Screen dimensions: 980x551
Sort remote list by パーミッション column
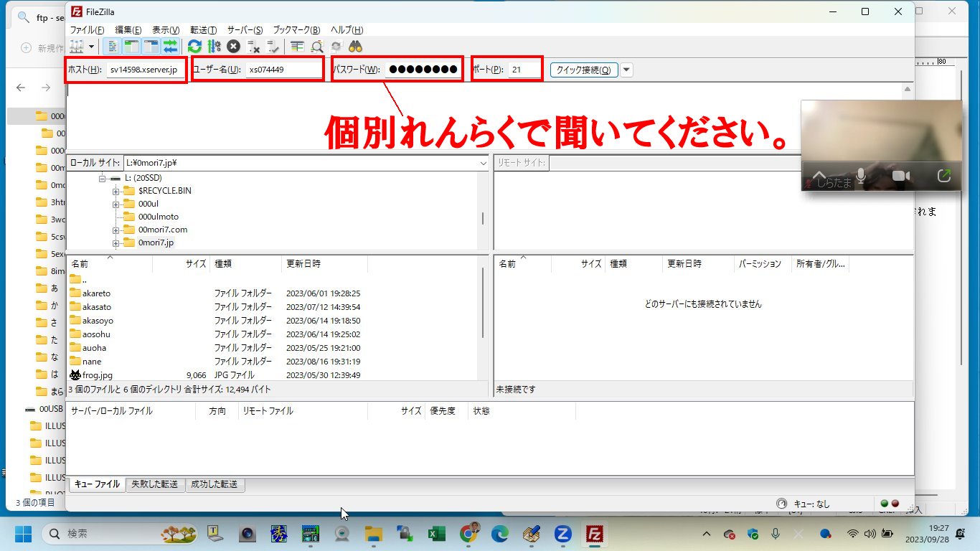763,264
